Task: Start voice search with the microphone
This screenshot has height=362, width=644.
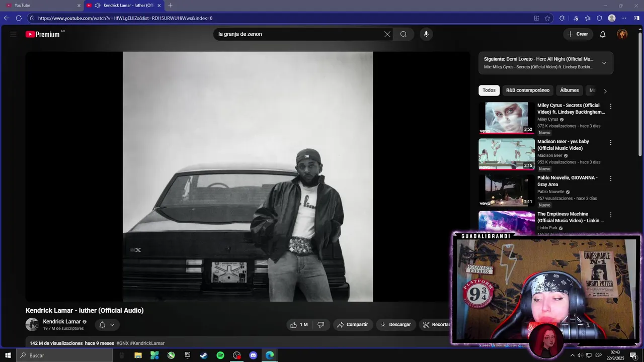Action: [x=426, y=34]
